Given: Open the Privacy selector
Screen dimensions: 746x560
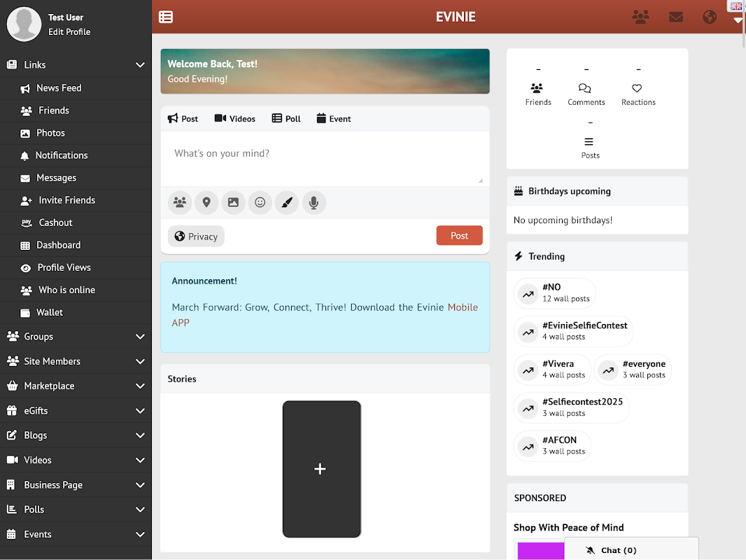Looking at the screenshot, I should (x=196, y=237).
